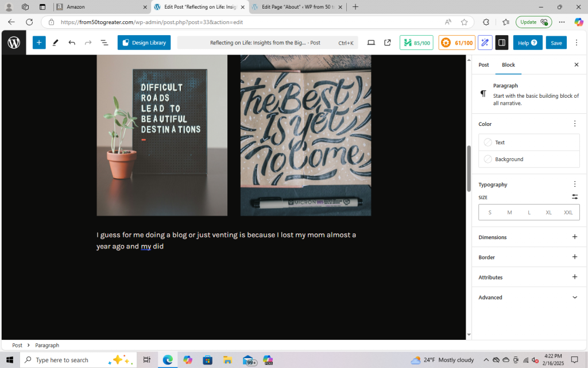Select the S font size option
Image resolution: width=588 pixels, height=368 pixels.
click(490, 212)
